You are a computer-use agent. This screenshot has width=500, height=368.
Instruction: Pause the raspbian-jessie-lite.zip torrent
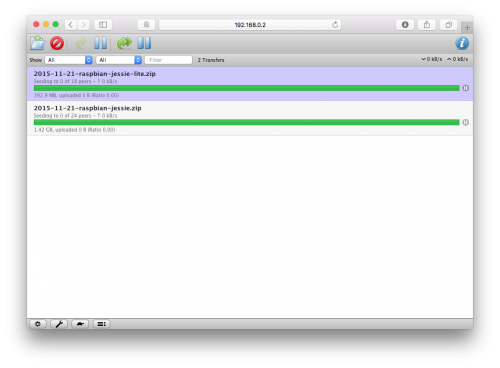pyautogui.click(x=466, y=88)
